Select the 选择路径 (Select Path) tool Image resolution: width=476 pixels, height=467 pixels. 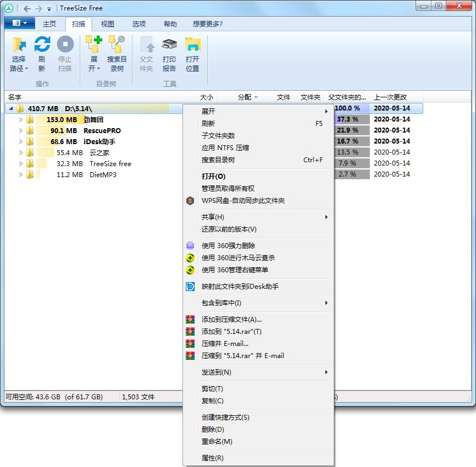(x=19, y=53)
